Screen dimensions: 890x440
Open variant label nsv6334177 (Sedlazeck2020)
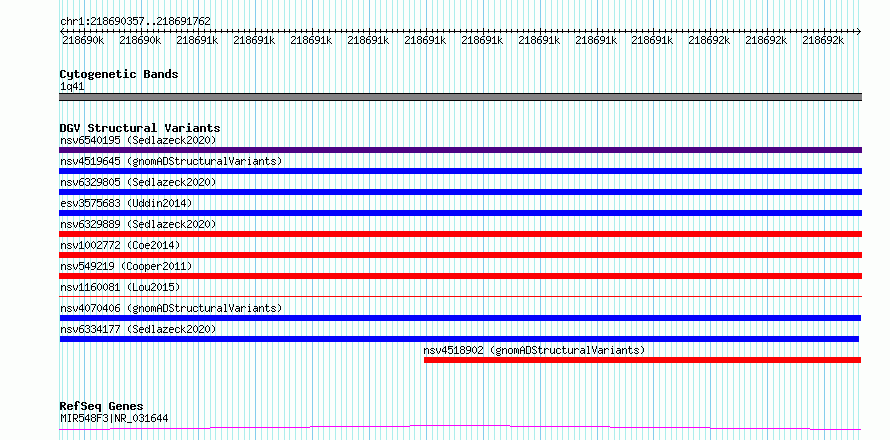[138, 329]
